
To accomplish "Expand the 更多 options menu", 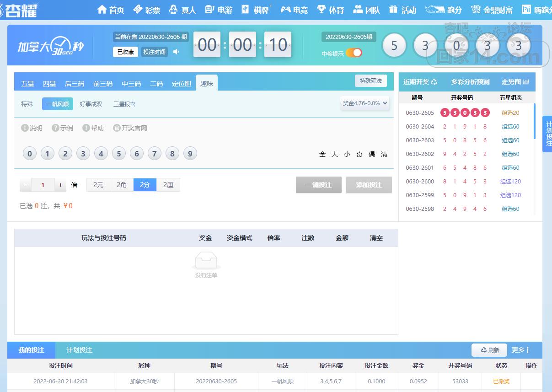I will [x=520, y=350].
